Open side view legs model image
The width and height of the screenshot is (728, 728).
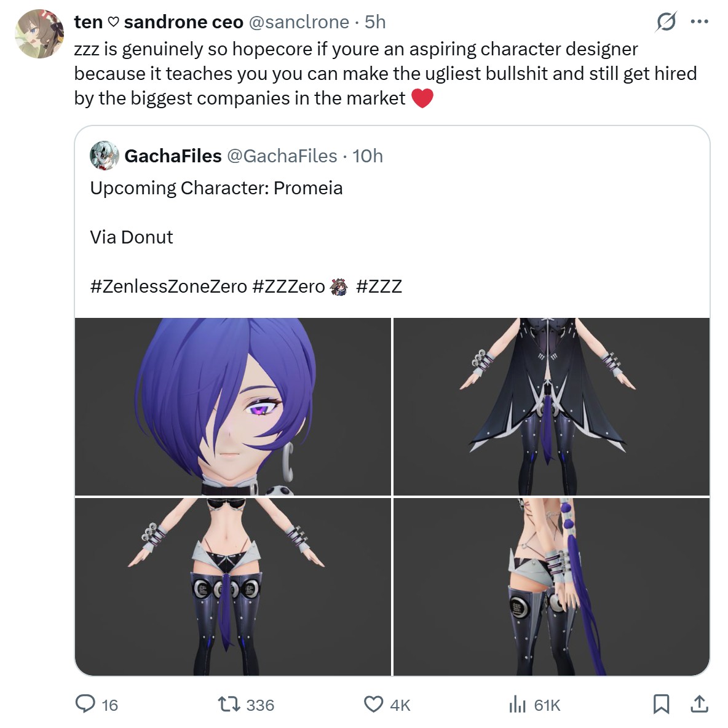(552, 587)
